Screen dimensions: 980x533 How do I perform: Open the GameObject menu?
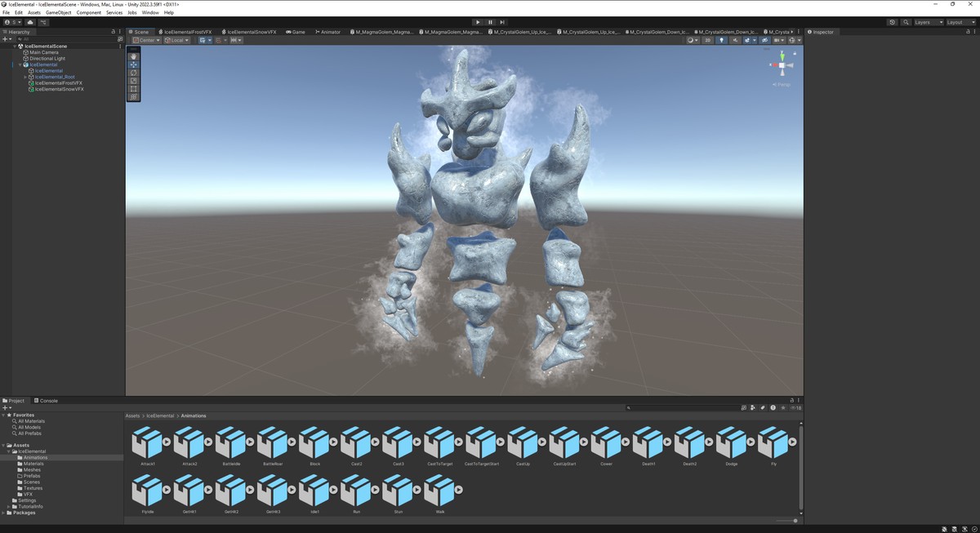pyautogui.click(x=58, y=12)
